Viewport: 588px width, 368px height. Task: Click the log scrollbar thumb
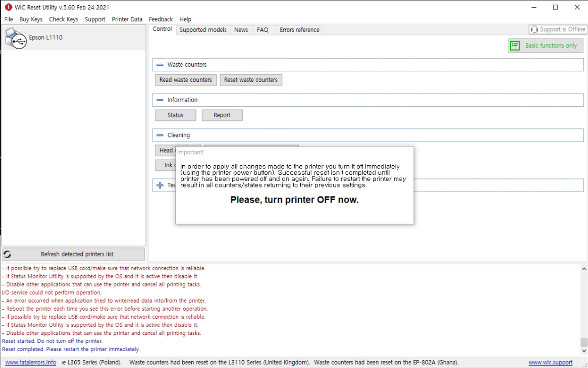(584, 342)
